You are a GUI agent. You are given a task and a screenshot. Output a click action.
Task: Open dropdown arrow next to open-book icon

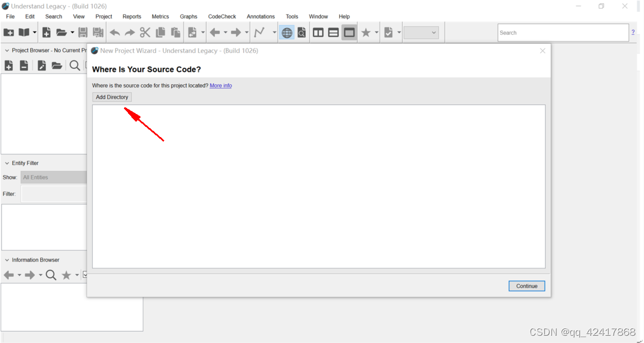[x=35, y=33]
